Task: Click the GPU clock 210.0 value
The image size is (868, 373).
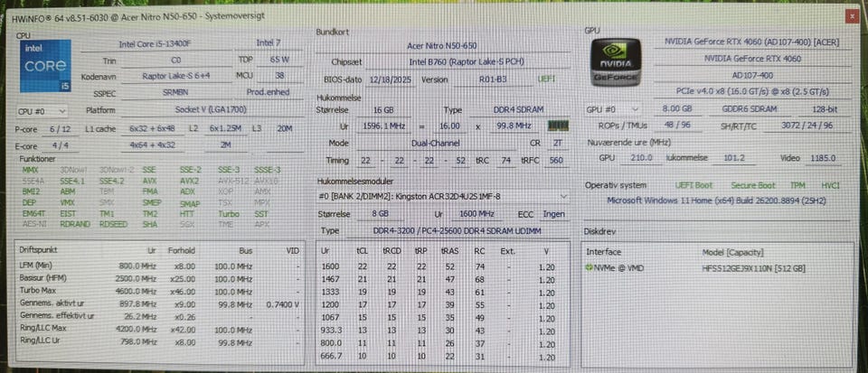Action: tap(642, 158)
